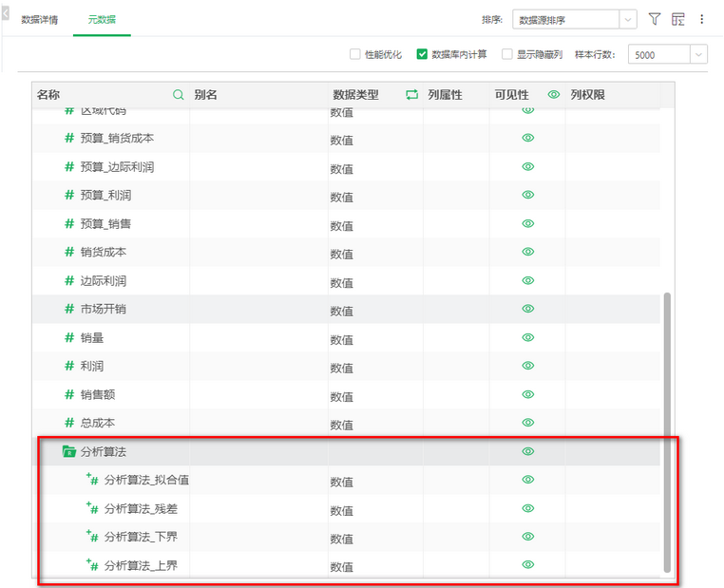The height and width of the screenshot is (588, 724).
Task: Click the 5000 sample rows input
Action: pos(658,54)
